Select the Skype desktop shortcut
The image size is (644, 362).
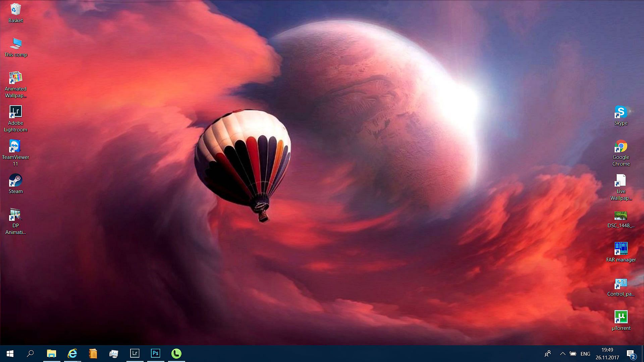pyautogui.click(x=621, y=112)
